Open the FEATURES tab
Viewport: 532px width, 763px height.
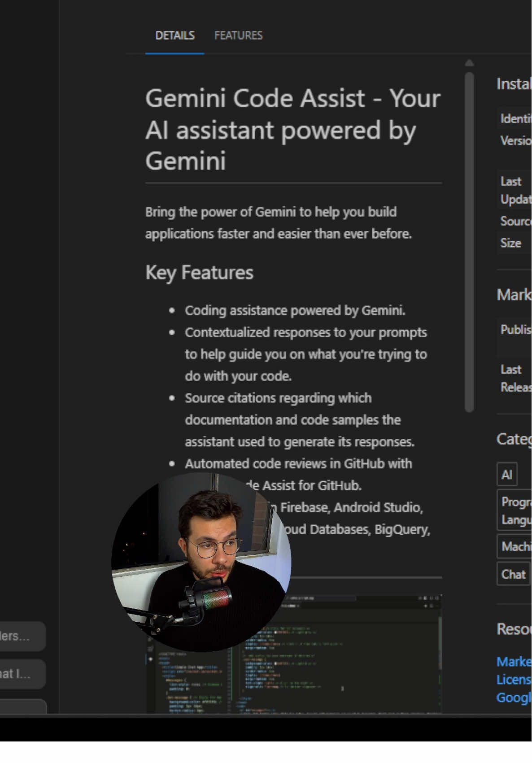coord(238,35)
